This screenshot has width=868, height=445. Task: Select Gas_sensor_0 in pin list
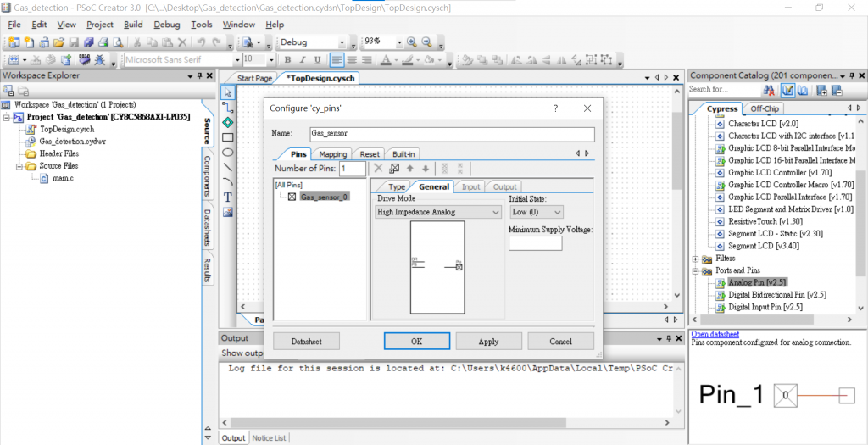pos(325,197)
